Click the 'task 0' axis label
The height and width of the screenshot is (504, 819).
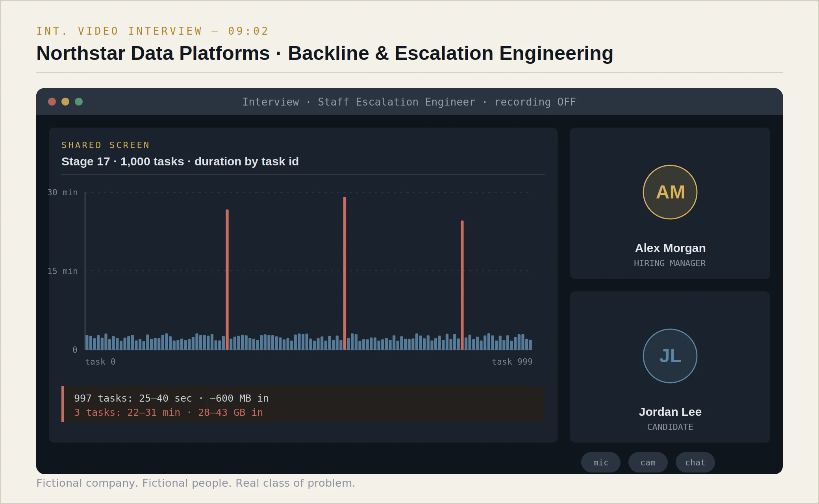[x=100, y=361]
